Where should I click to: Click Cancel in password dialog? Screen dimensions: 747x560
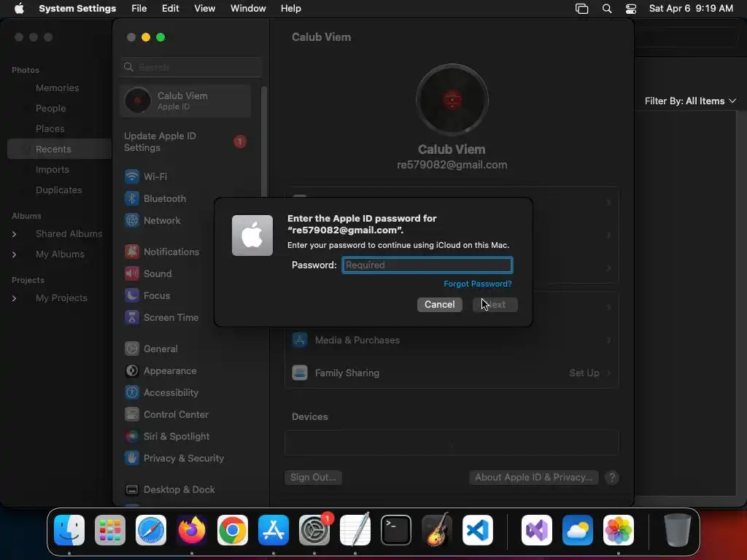pyautogui.click(x=440, y=304)
